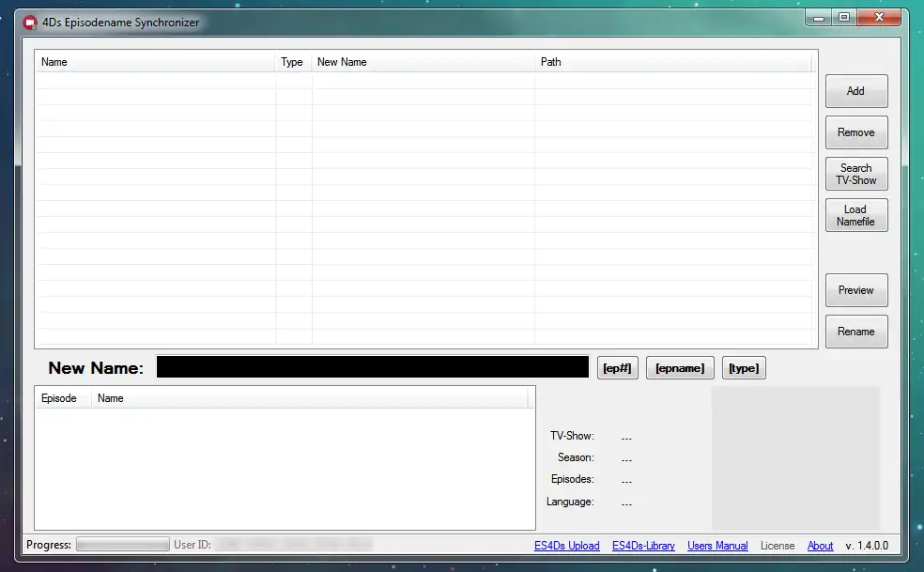This screenshot has width=924, height=572.
Task: Click the TV-Show label
Action: coord(572,436)
